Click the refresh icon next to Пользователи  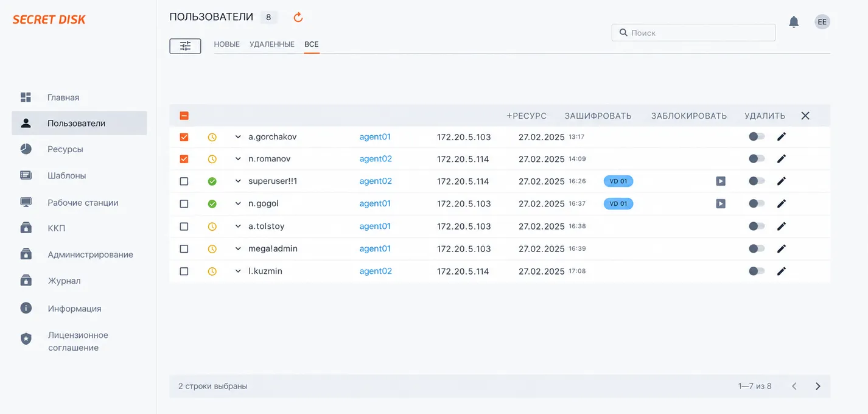pos(298,17)
